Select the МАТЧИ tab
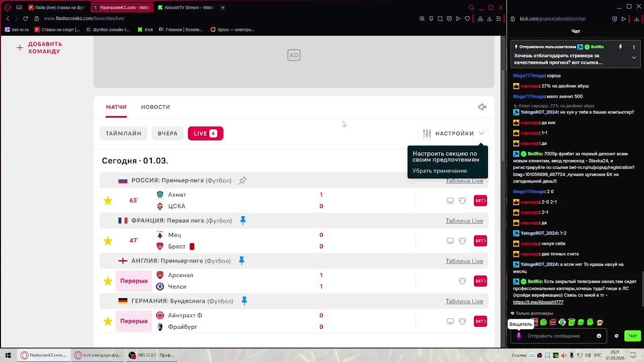The width and height of the screenshot is (644, 362). pyautogui.click(x=116, y=107)
